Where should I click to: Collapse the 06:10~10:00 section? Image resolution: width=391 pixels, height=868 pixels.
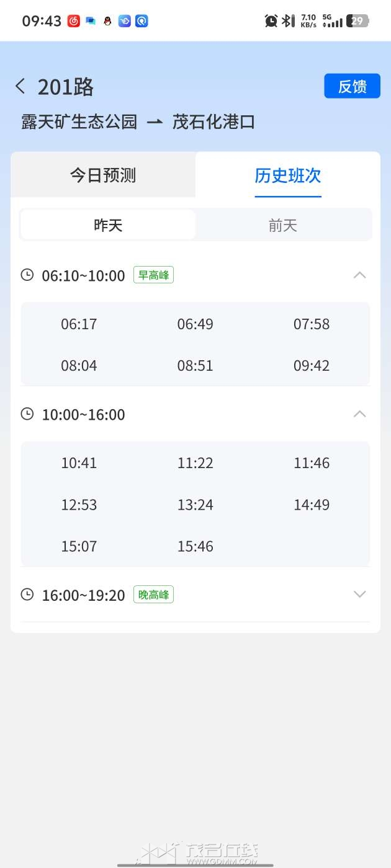coord(359,275)
